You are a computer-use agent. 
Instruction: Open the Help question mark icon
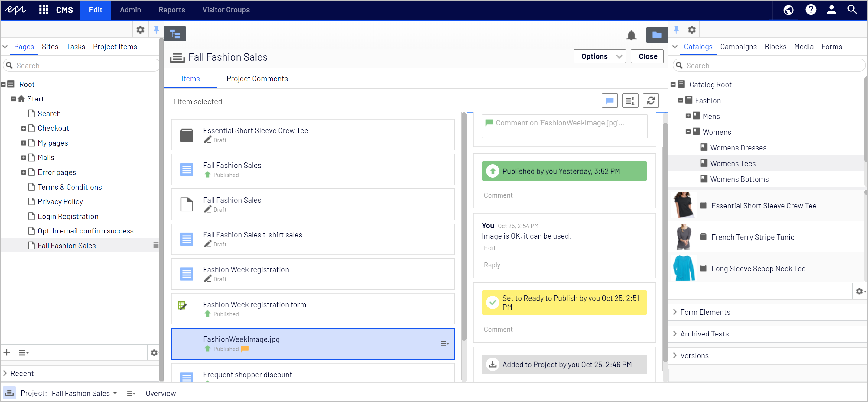810,9
